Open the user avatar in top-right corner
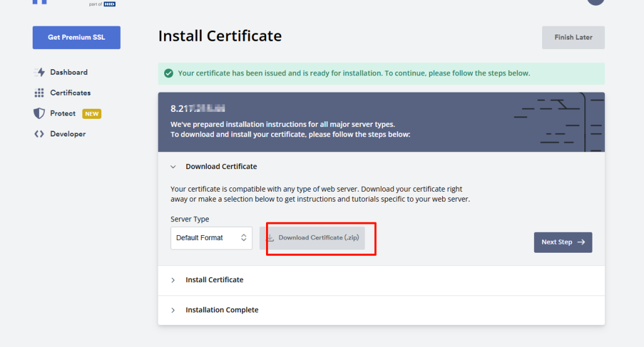644x347 pixels. tap(595, 2)
